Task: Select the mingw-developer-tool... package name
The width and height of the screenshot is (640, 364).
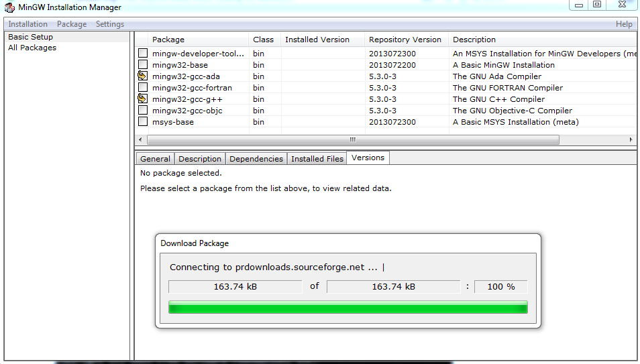Action: coord(198,54)
